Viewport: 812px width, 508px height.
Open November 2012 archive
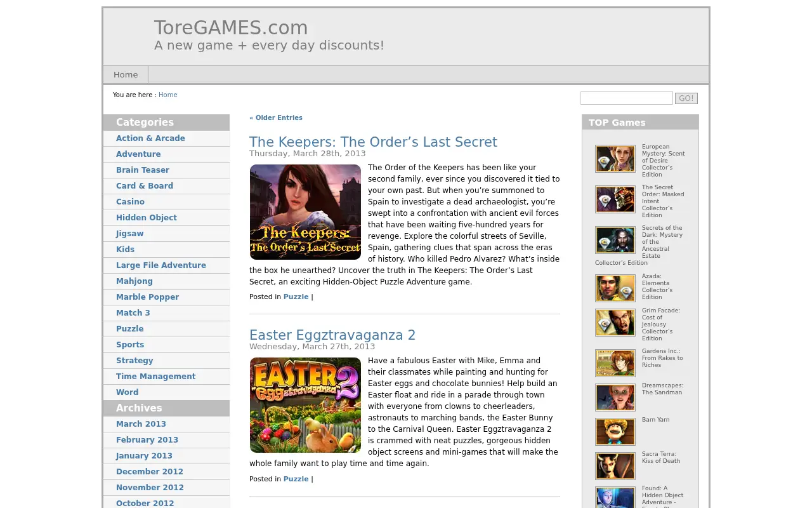(x=166, y=488)
